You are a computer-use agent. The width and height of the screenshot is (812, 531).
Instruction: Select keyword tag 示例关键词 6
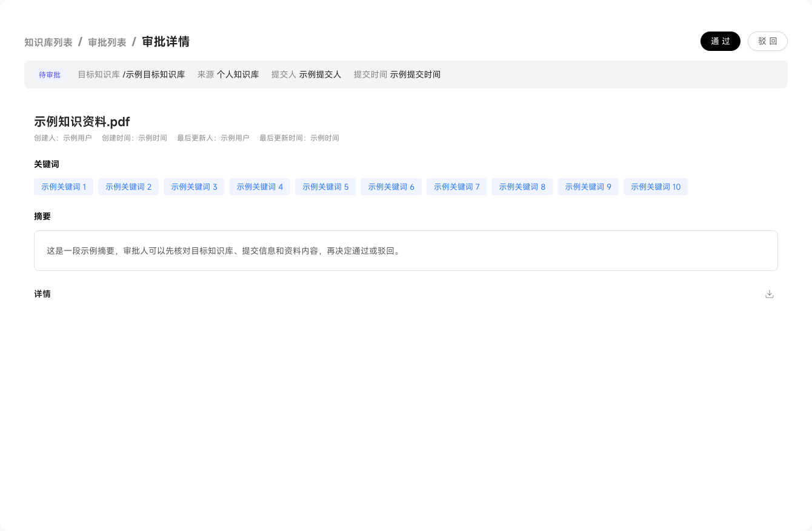[x=391, y=187]
